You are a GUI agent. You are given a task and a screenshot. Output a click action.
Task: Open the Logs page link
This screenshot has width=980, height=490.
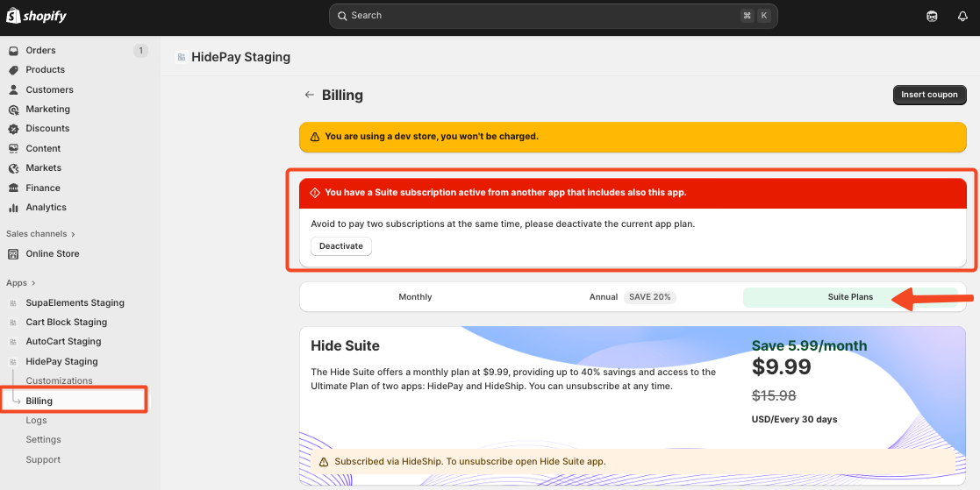click(36, 421)
